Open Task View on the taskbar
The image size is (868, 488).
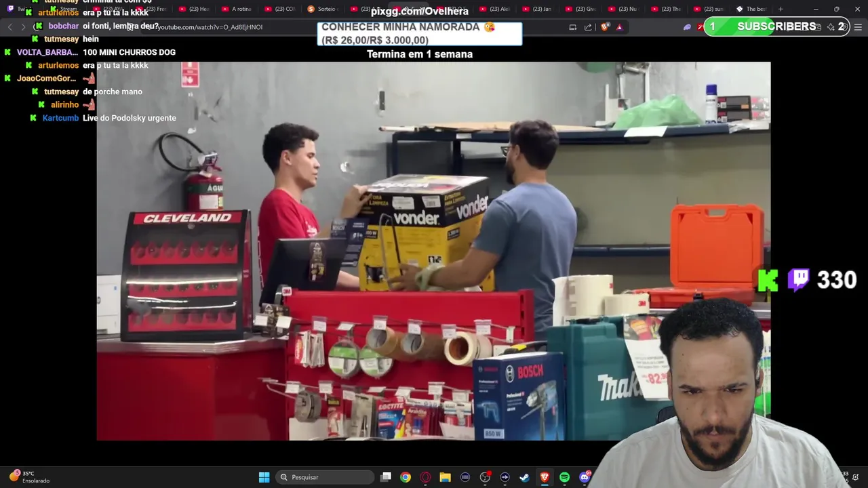pyautogui.click(x=386, y=477)
